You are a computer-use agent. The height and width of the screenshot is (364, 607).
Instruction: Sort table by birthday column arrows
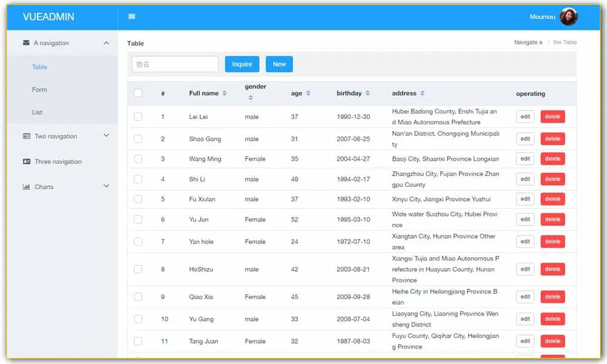(x=367, y=93)
